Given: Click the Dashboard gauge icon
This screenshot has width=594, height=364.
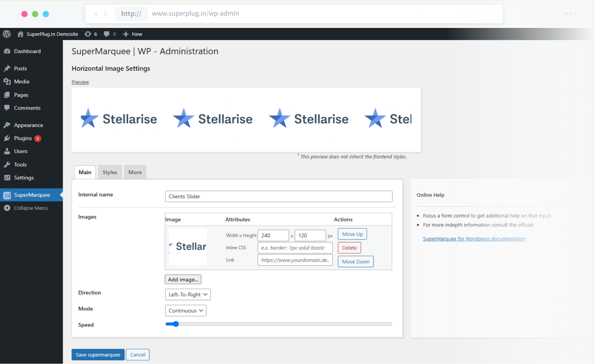Looking at the screenshot, I should pyautogui.click(x=7, y=51).
